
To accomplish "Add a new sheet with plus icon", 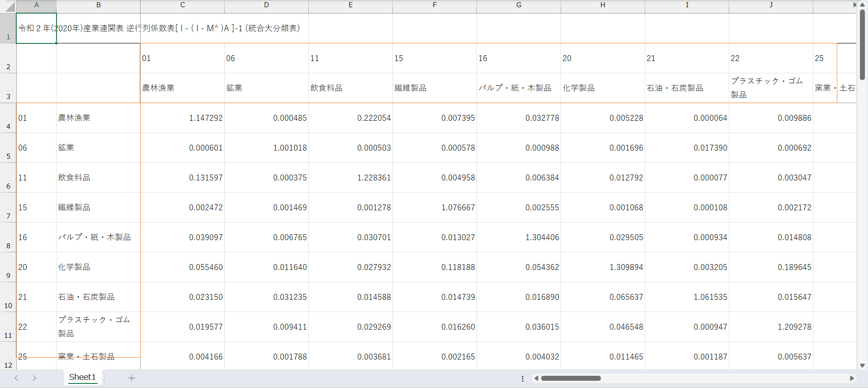I will point(132,378).
